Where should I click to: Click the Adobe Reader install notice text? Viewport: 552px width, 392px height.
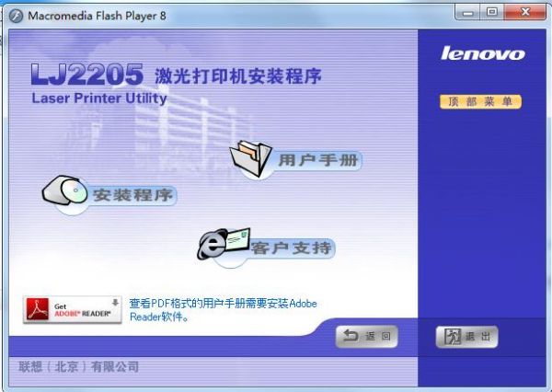point(224,310)
